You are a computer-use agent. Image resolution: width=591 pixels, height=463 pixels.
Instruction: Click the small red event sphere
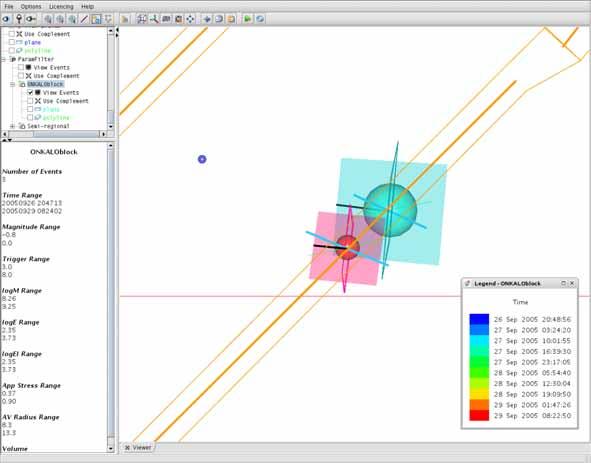click(348, 248)
